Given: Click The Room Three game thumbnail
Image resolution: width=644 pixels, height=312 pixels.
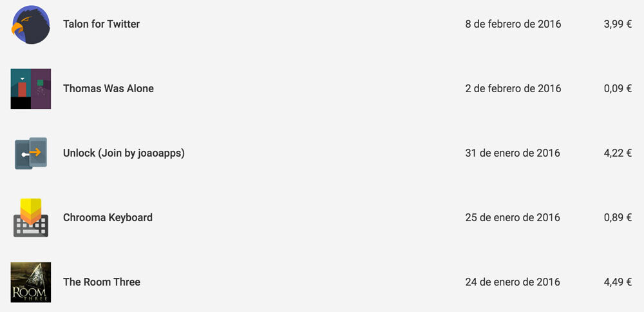Looking at the screenshot, I should click(31, 282).
